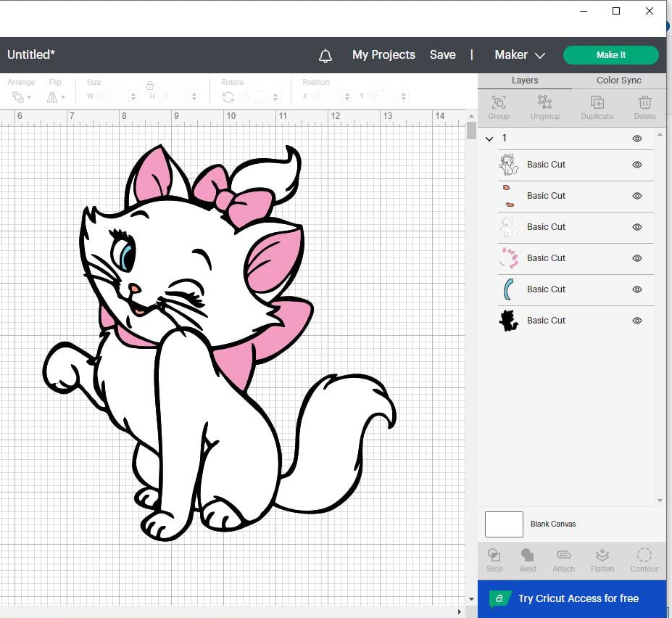Click the Blank Canvas color swatch
This screenshot has height=618, width=672.
pos(504,524)
